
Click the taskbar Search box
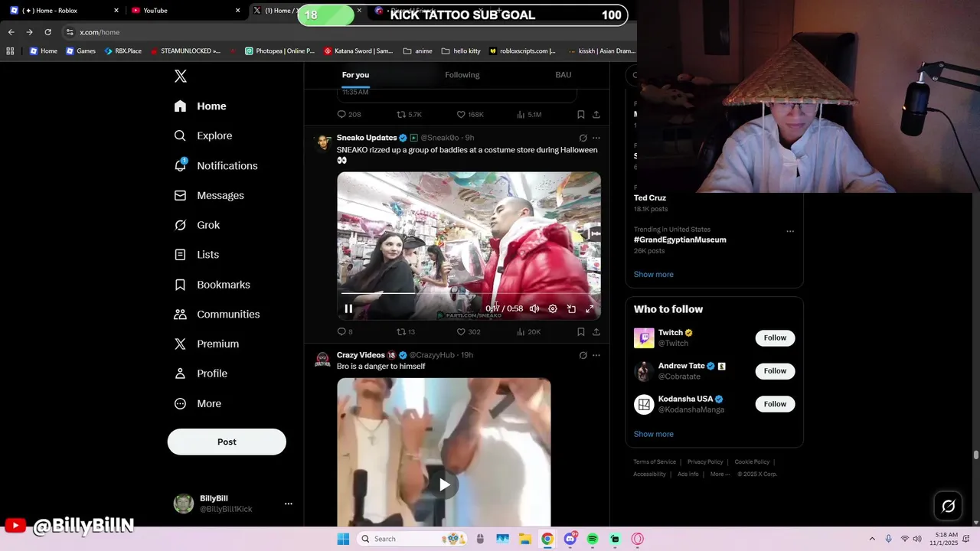(411, 539)
